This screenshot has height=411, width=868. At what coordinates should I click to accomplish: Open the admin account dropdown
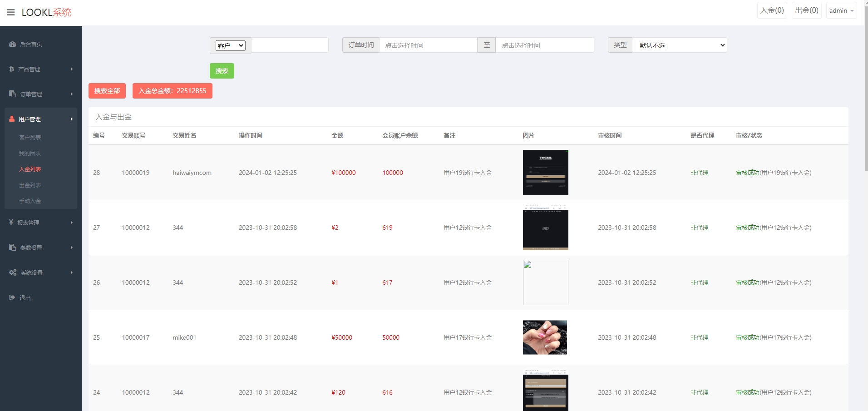coord(841,10)
